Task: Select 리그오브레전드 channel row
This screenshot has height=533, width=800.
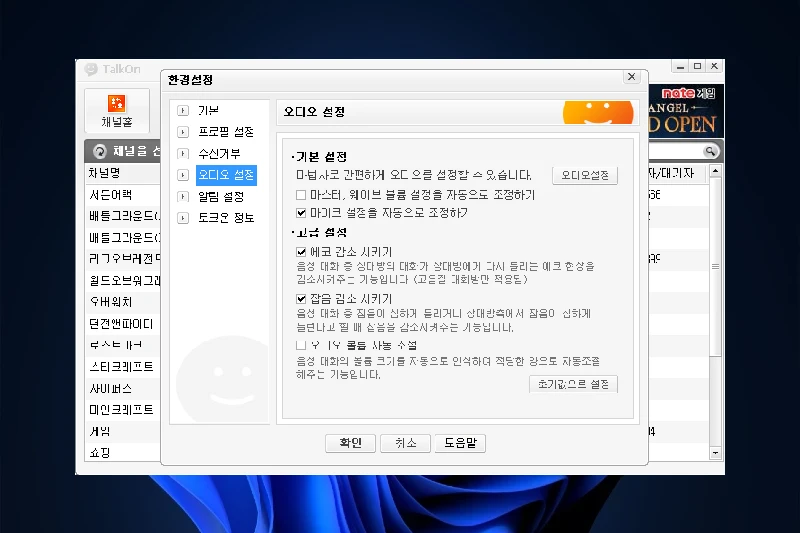Action: 122,259
